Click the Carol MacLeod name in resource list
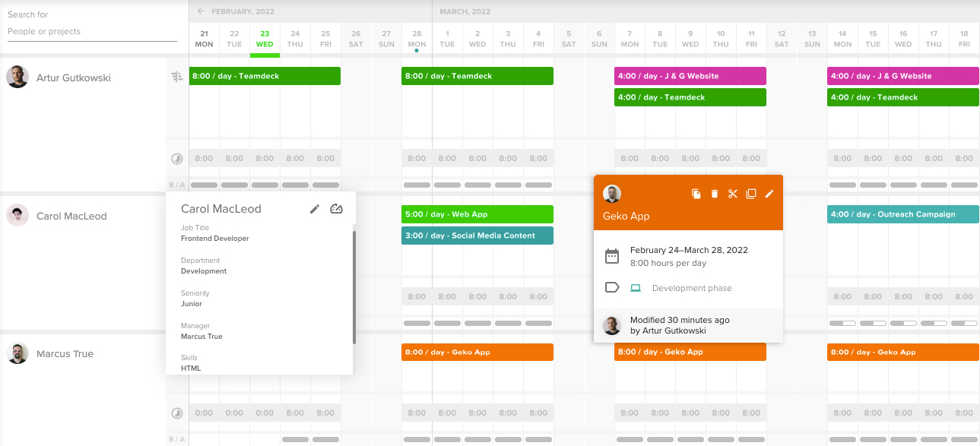Viewport: 980px width, 446px height. tap(71, 217)
